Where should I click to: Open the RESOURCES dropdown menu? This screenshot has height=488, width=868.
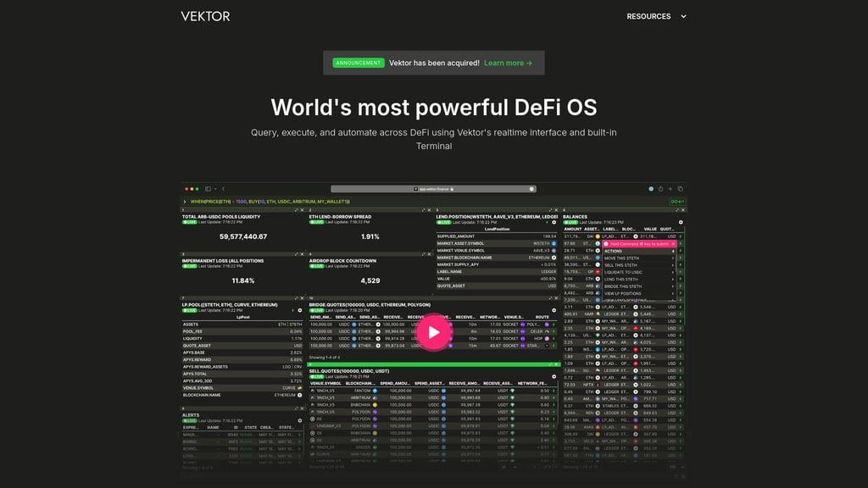(x=656, y=17)
